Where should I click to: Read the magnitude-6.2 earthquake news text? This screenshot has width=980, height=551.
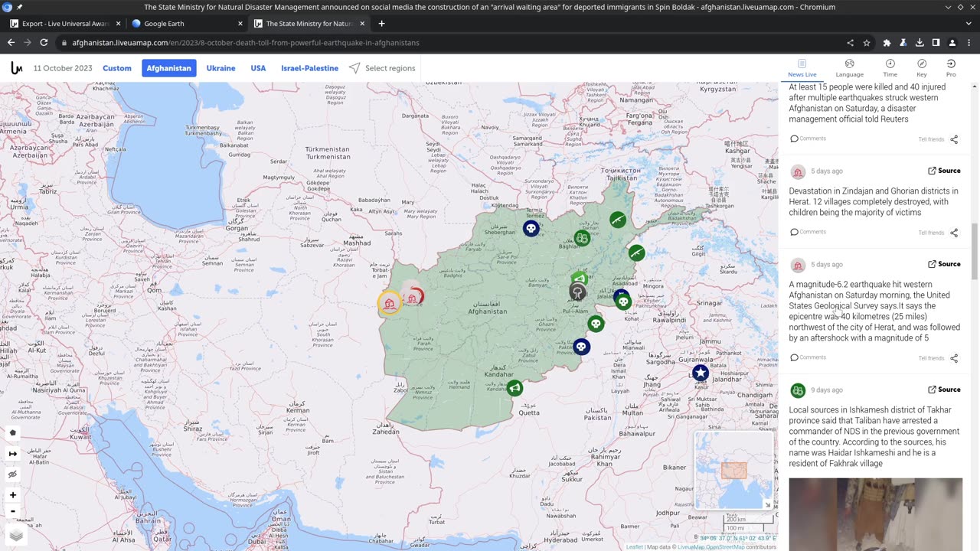coord(874,311)
